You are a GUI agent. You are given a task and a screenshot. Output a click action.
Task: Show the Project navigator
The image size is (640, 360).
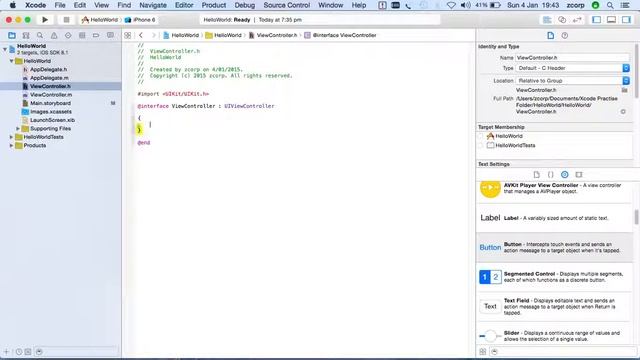pos(12,36)
